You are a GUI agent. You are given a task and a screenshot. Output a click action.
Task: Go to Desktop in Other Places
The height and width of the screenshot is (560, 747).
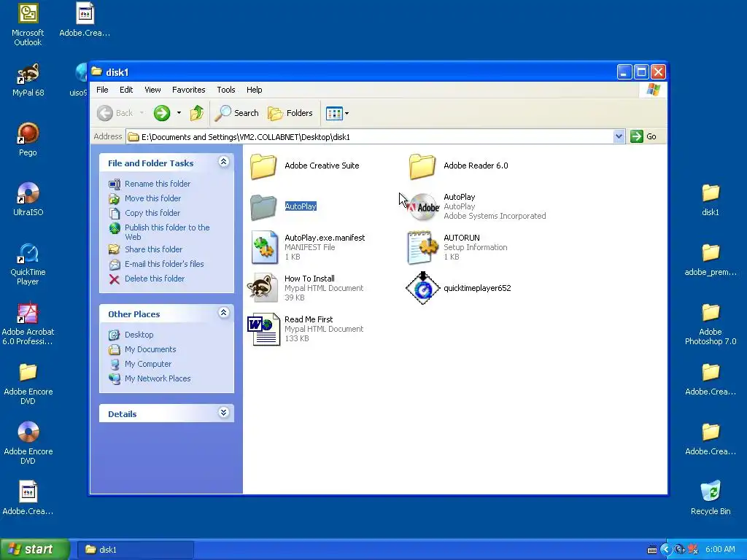[x=139, y=335]
